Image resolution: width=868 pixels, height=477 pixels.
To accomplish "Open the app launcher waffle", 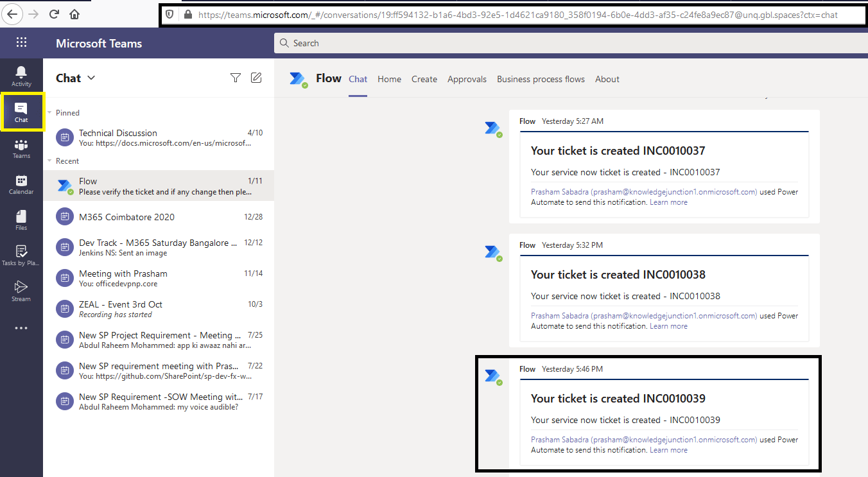I will (x=21, y=43).
